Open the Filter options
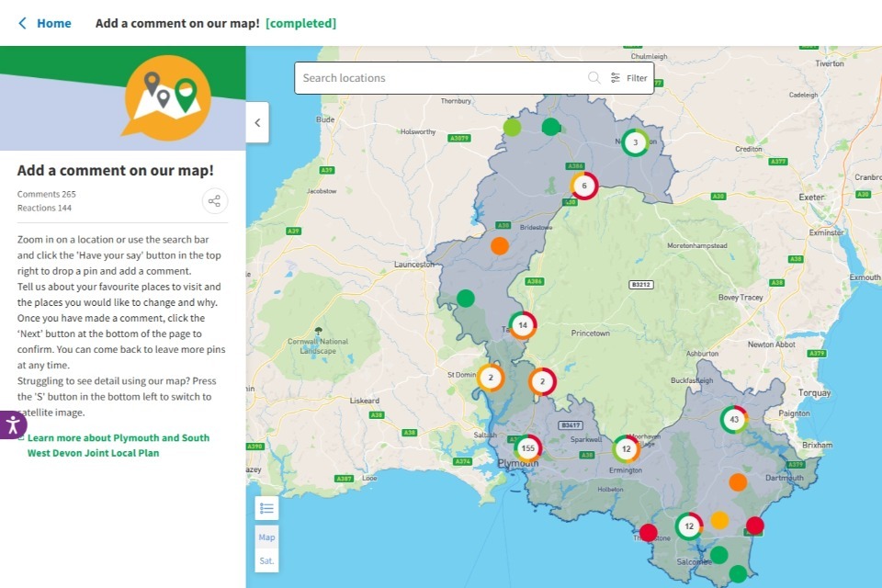The width and height of the screenshot is (882, 588). click(x=629, y=78)
